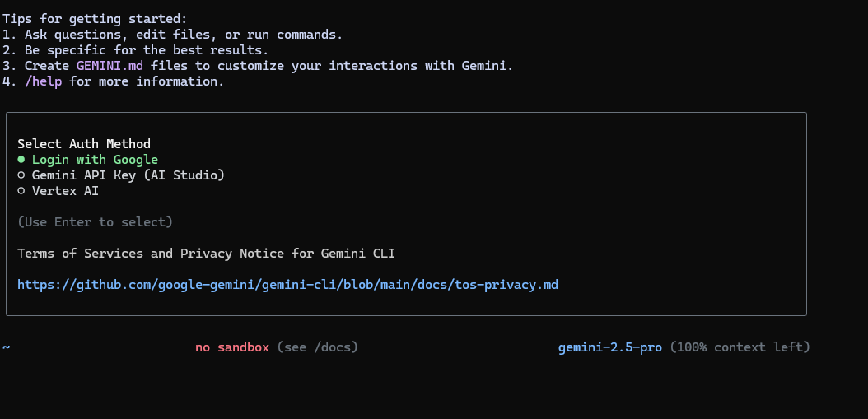
Task: Open the tos-privacy.md GitHub link
Action: click(287, 285)
